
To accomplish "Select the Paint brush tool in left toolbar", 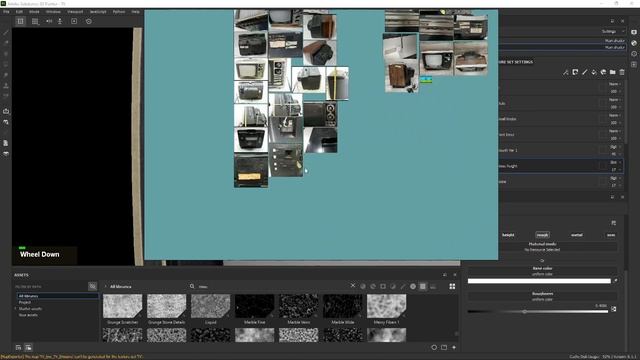I will 6,32.
